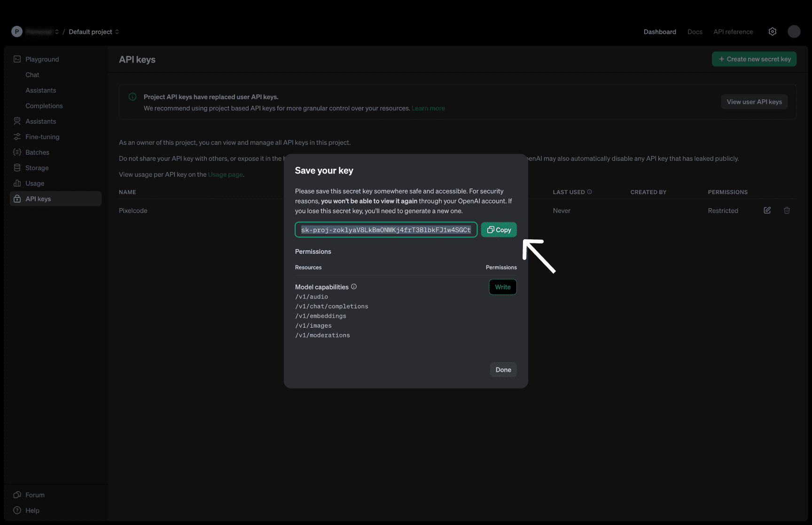Open the user avatar at top right
Screen dimensions: 812x525
coord(794,31)
